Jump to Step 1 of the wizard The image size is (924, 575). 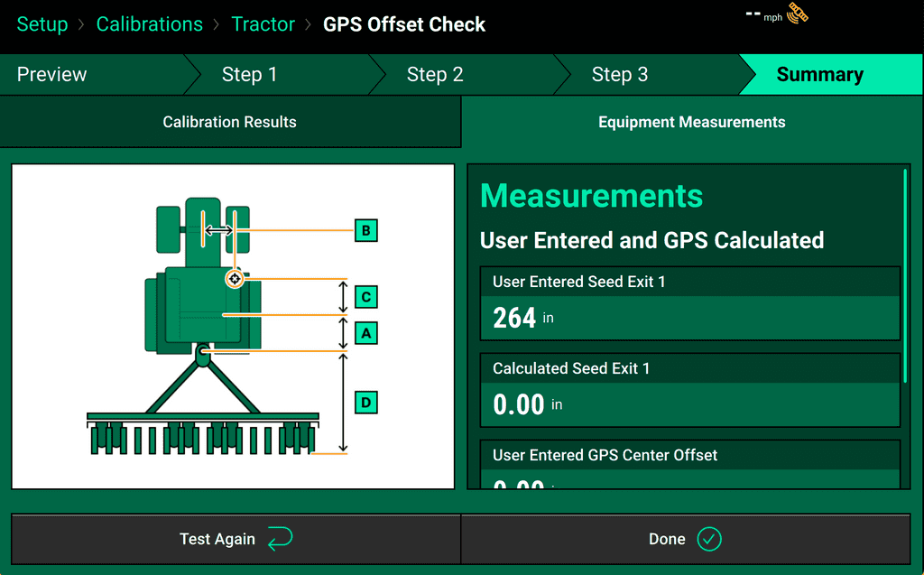pyautogui.click(x=249, y=75)
